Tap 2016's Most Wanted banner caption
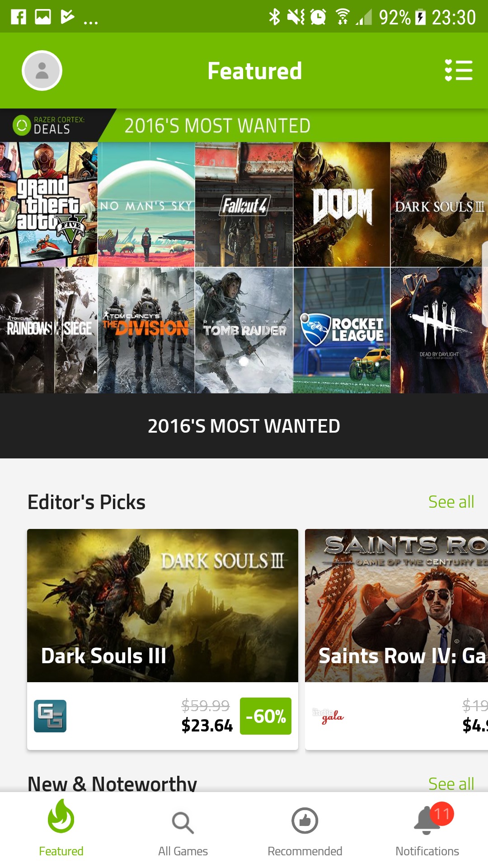488x868 pixels. 244,426
